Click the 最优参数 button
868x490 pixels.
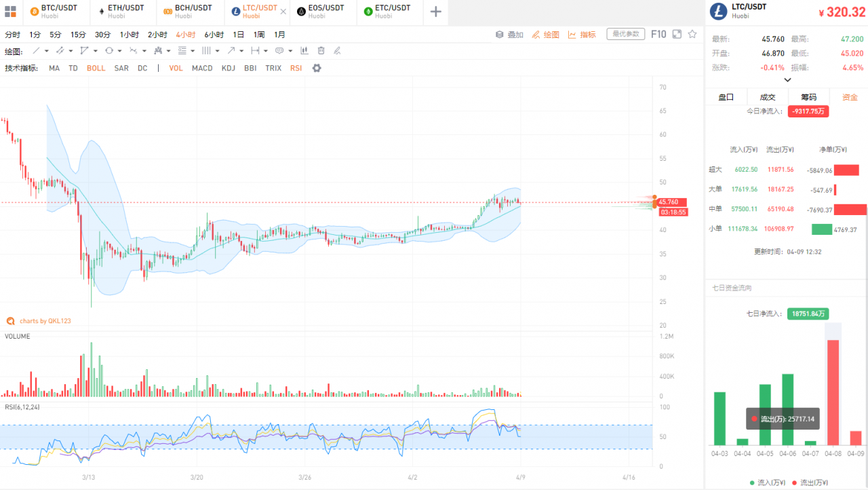point(626,34)
